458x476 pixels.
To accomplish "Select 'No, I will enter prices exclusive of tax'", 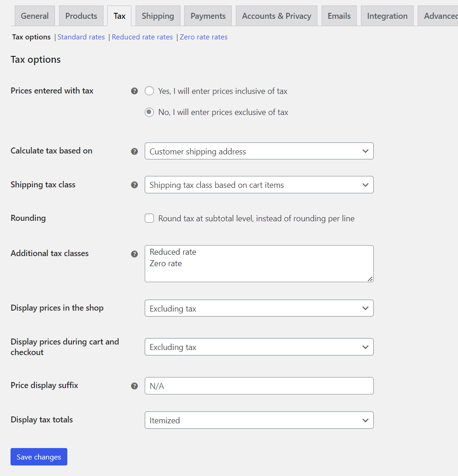I will coord(149,112).
